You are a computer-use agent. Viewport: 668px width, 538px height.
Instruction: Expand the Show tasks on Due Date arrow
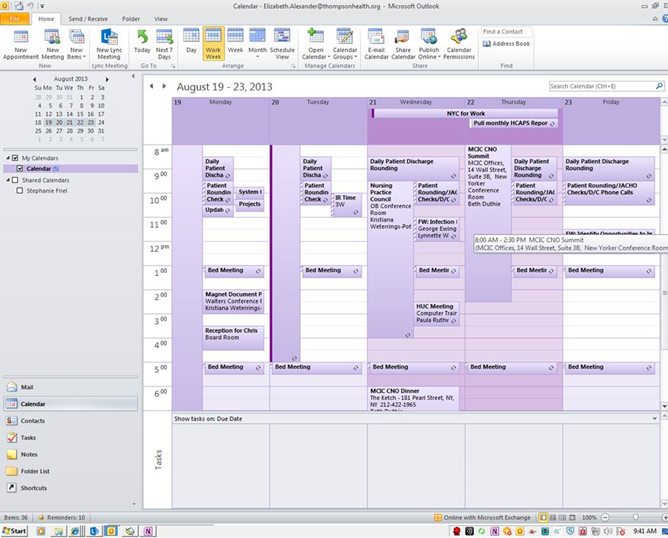[x=654, y=419]
